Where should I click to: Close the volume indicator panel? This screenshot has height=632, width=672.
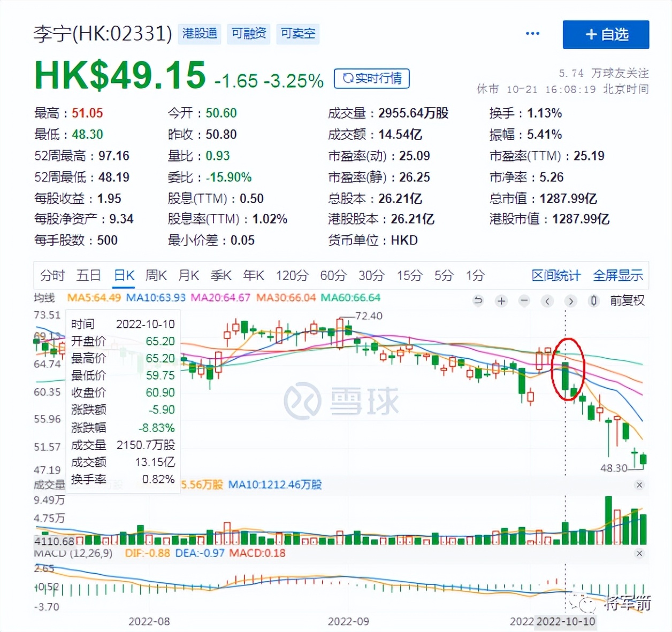639,485
